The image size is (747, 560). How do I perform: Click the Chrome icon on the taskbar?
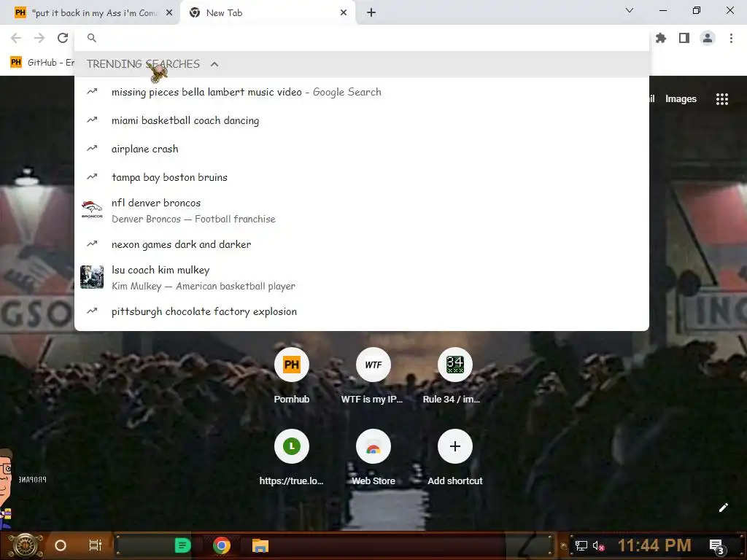click(x=222, y=545)
